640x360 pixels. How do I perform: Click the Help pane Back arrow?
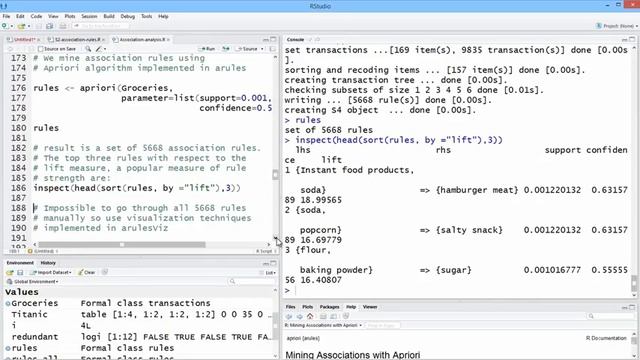[x=289, y=316]
